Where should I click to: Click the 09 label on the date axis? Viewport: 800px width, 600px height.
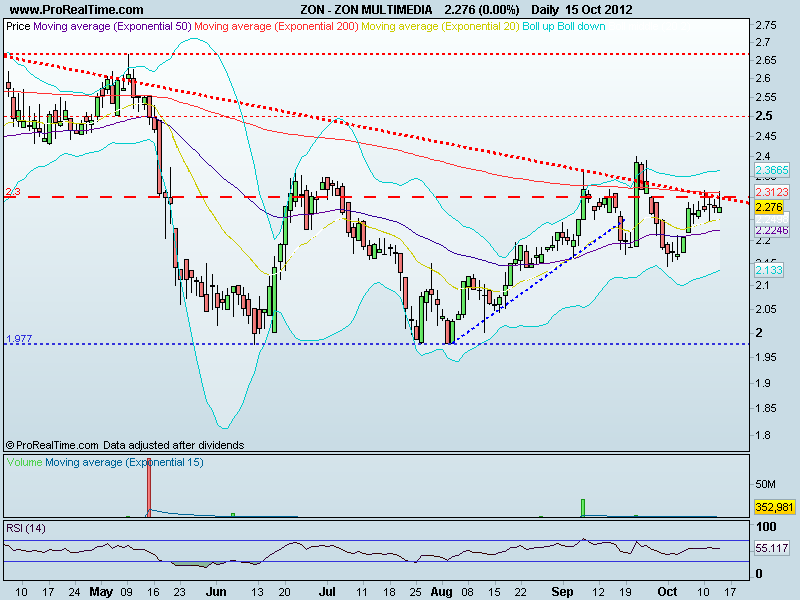pos(127,592)
